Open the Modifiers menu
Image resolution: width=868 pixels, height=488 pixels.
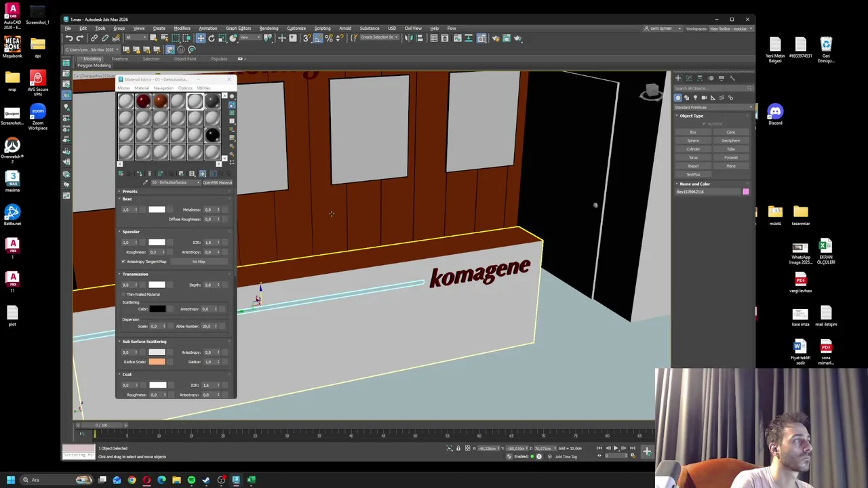(182, 28)
